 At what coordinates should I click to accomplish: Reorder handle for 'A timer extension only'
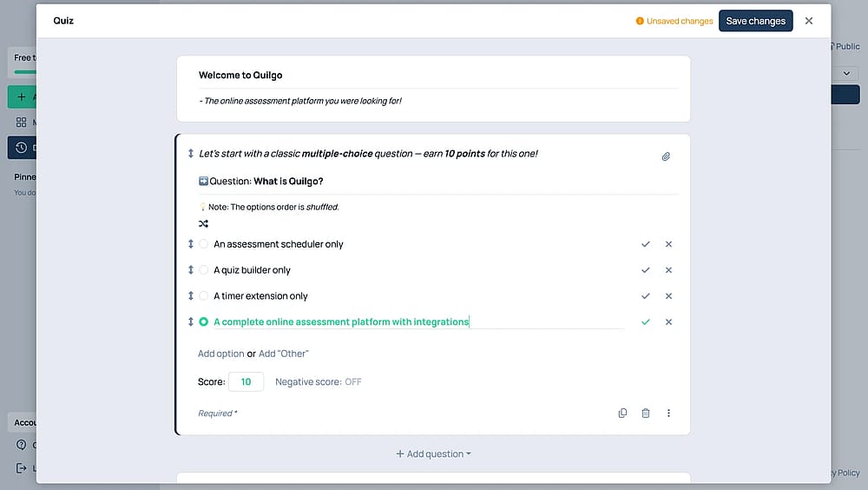[x=190, y=296]
